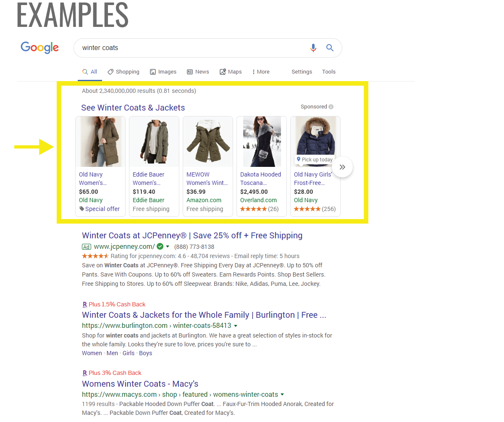Open Old Navy Women's product title
This screenshot has width=504, height=422.
(x=93, y=179)
